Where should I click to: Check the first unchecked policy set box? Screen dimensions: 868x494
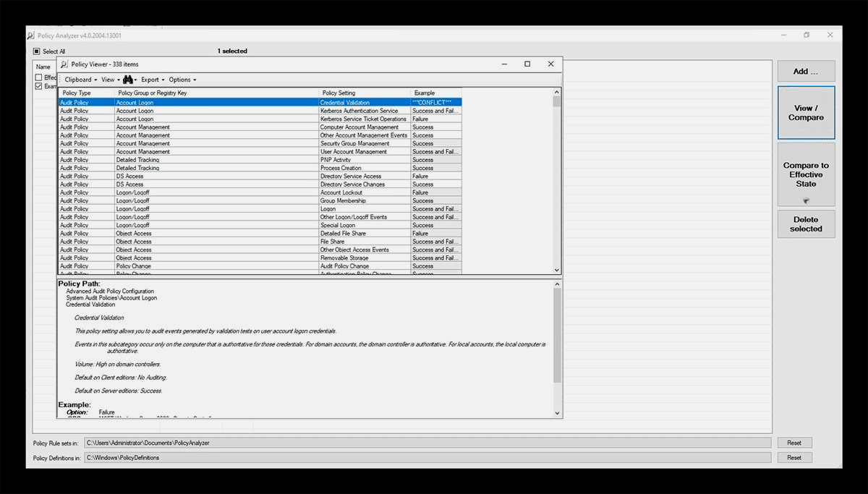coord(39,77)
